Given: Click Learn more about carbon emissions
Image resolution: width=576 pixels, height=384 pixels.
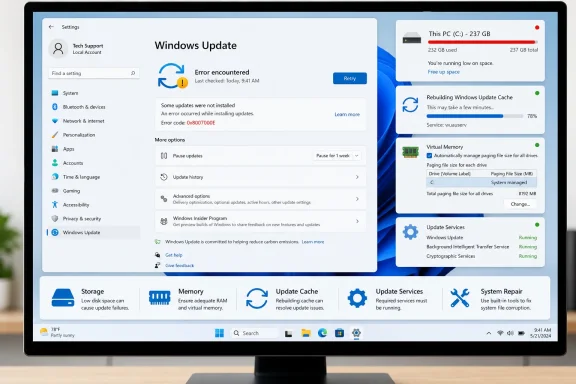Looking at the screenshot, I should tap(313, 242).
